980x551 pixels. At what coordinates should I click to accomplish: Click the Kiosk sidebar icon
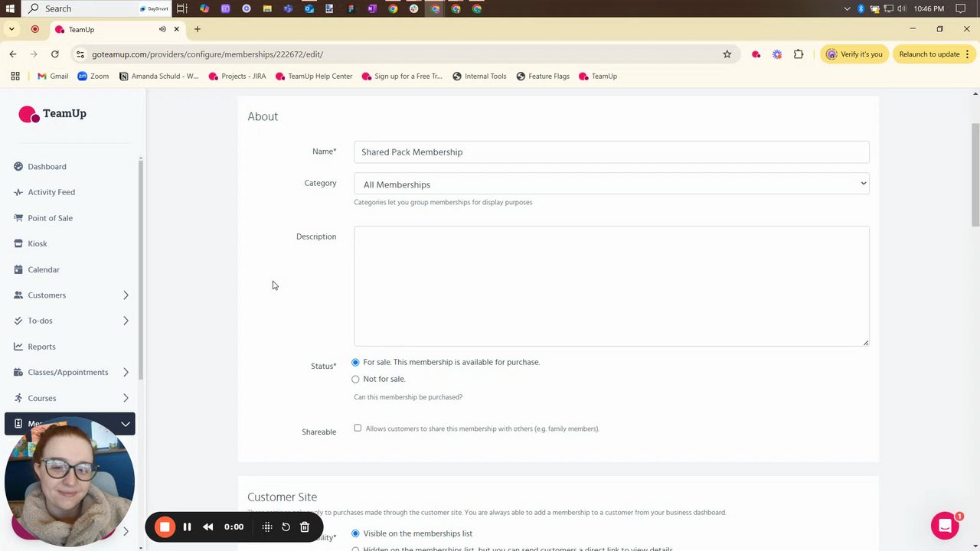tap(18, 243)
